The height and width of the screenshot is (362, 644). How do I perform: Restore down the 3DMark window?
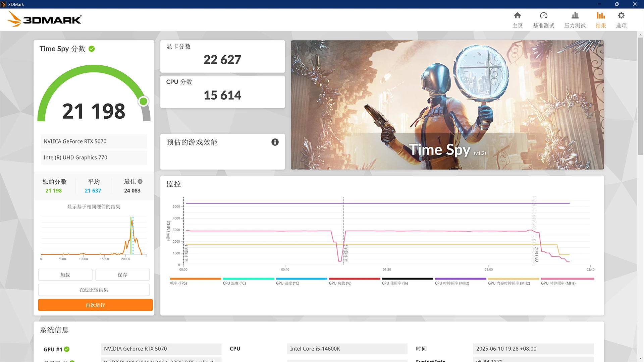click(617, 4)
